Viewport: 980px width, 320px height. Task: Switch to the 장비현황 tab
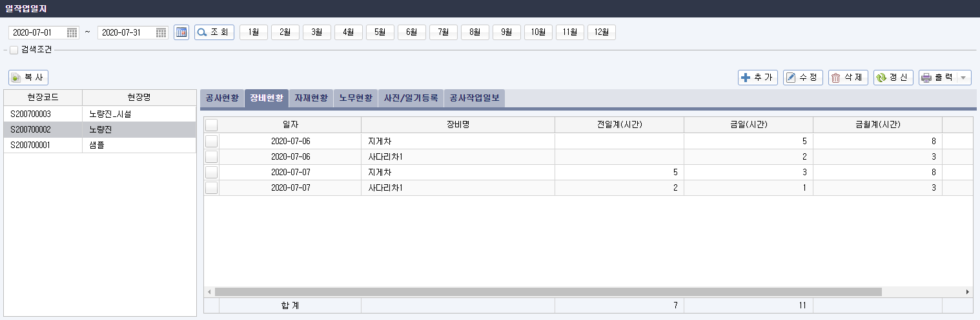tap(267, 98)
